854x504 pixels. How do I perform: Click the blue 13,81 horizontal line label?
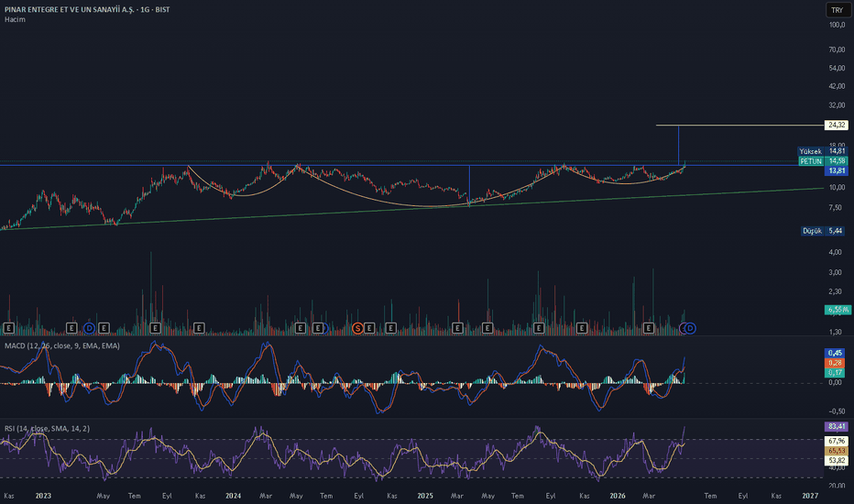coord(836,170)
